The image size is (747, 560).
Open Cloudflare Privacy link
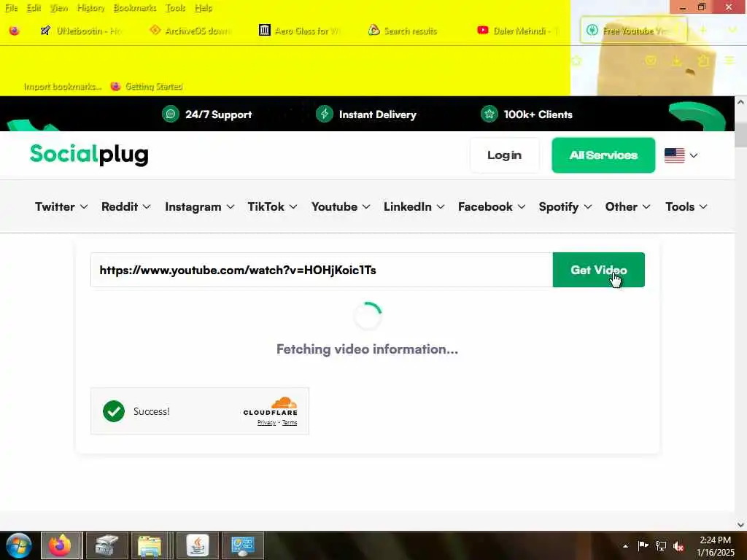click(266, 423)
